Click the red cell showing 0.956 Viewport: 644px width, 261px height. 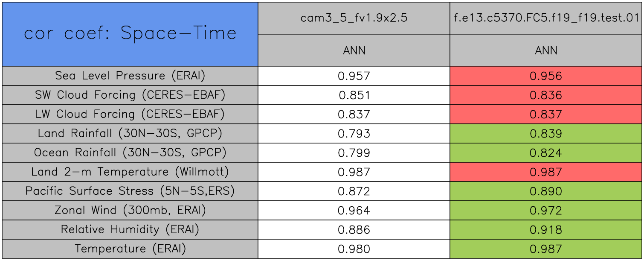click(546, 76)
